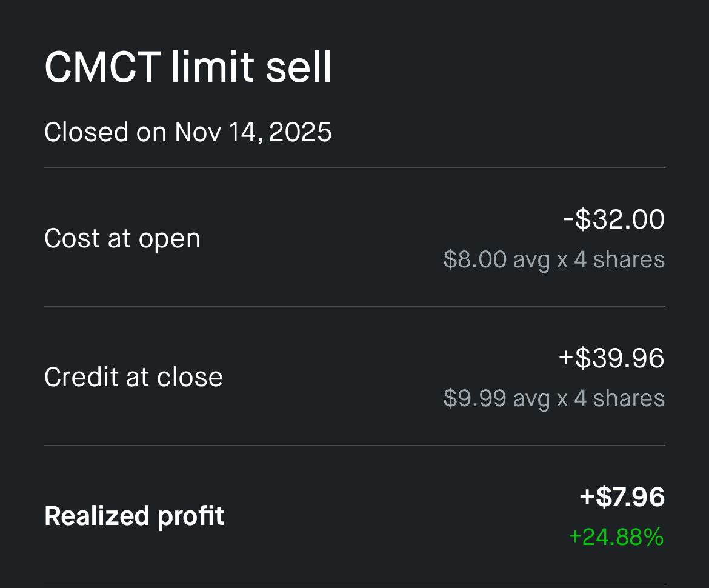
Task: Click the word 'profit' in bold label
Action: tap(191, 516)
